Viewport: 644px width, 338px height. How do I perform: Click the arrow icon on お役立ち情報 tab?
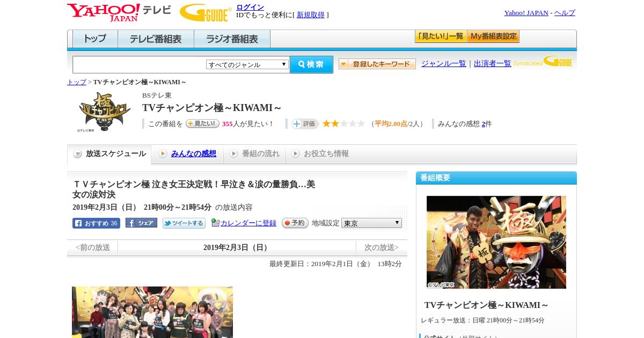(295, 154)
